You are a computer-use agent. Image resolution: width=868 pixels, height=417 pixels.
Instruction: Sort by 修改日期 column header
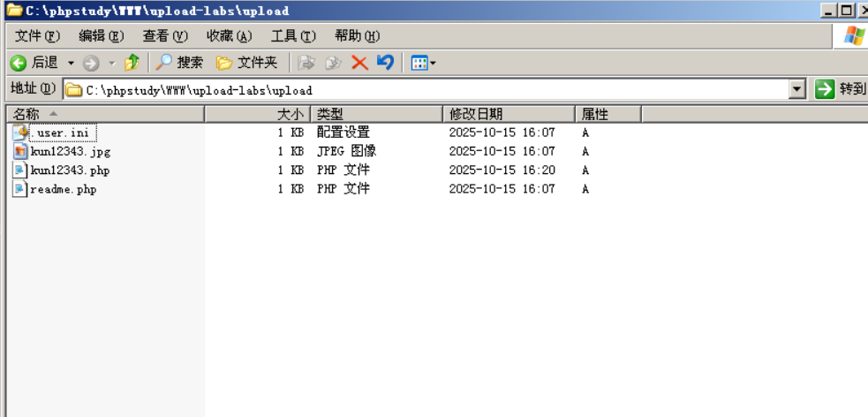tap(509, 114)
